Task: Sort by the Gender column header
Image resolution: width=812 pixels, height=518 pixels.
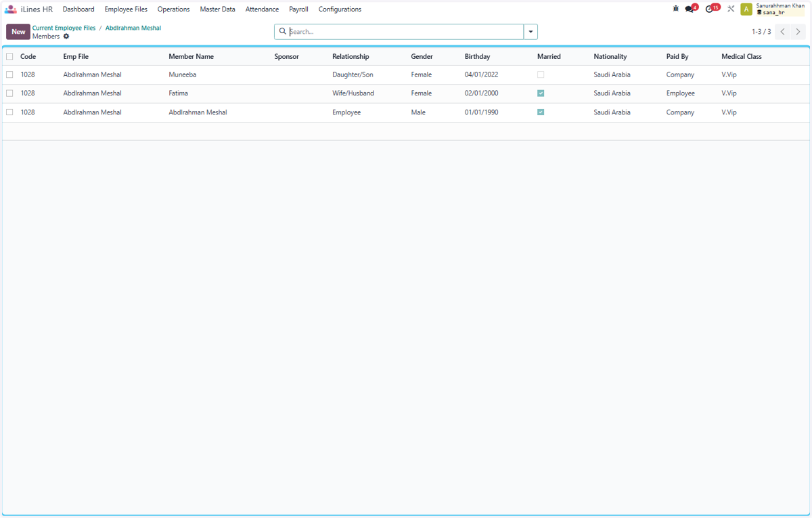Action: click(422, 57)
